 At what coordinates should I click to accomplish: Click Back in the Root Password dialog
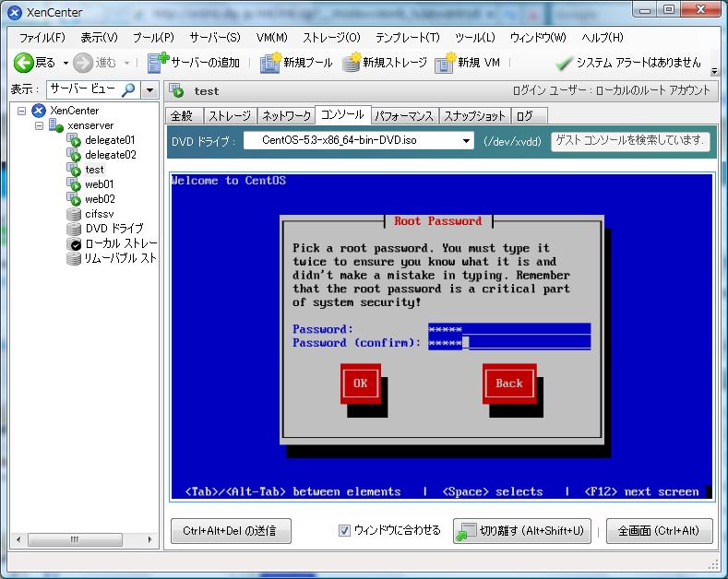click(x=508, y=384)
